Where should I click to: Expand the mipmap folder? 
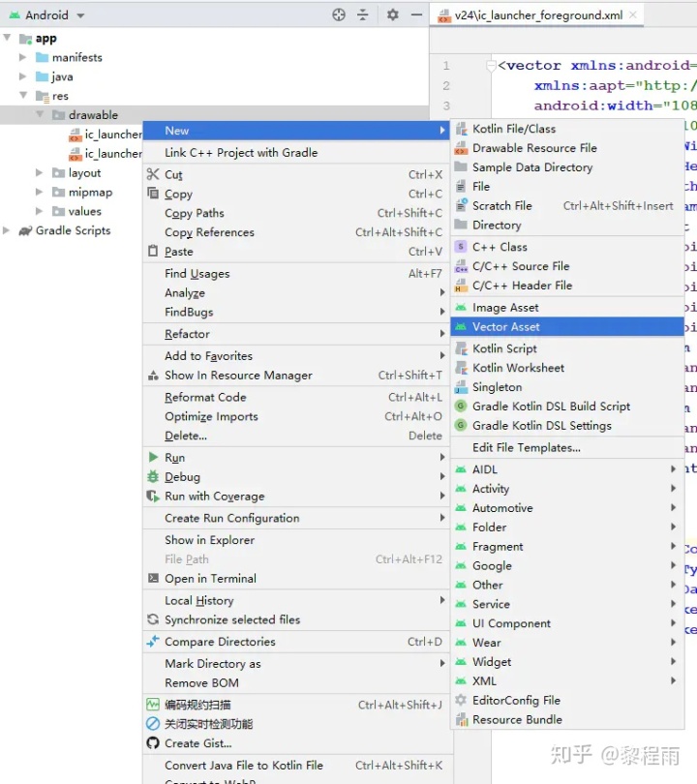pyautogui.click(x=39, y=192)
